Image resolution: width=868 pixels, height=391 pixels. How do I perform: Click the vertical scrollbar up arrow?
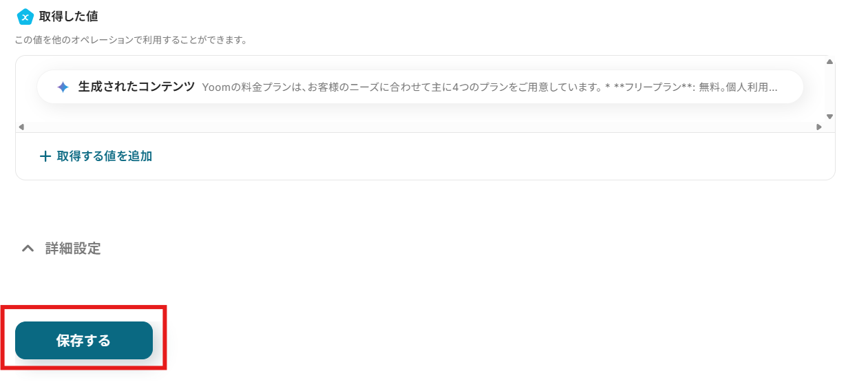pos(829,62)
